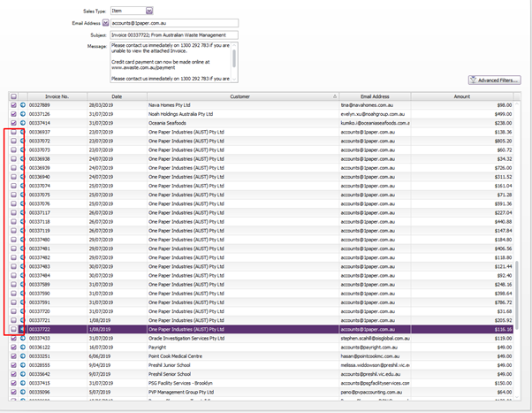Select the highlighted invoice 00337722 row
The image size is (532, 413).
[261, 329]
